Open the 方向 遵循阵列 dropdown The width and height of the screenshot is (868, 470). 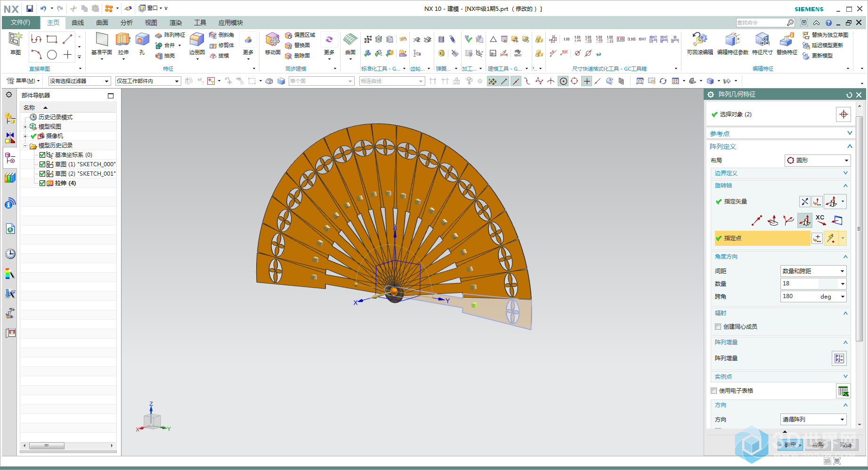pyautogui.click(x=813, y=419)
